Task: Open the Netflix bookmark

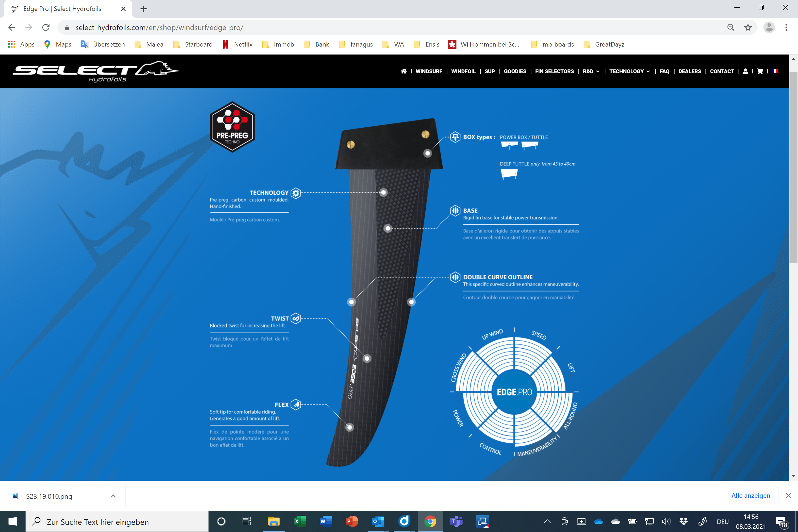Action: pos(237,44)
